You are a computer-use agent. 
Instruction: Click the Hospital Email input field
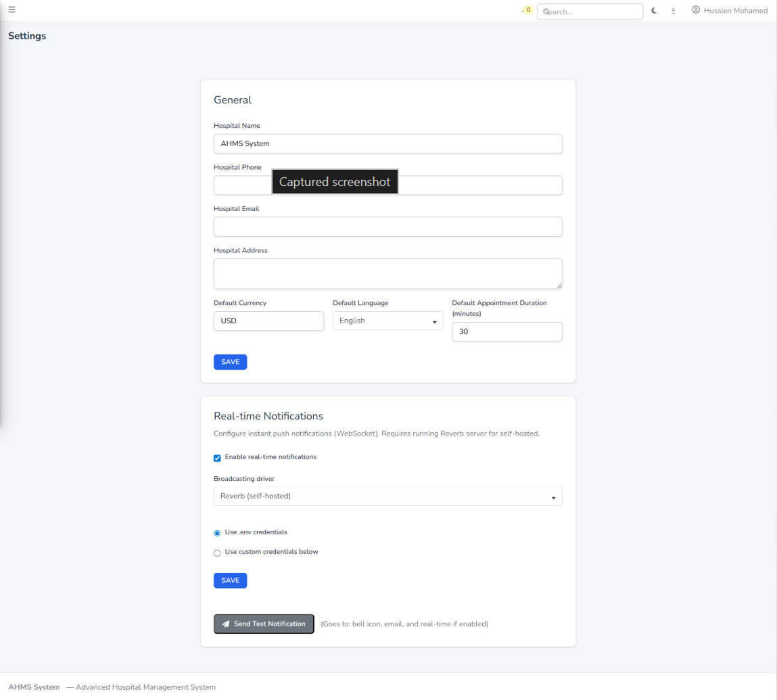[x=387, y=227]
